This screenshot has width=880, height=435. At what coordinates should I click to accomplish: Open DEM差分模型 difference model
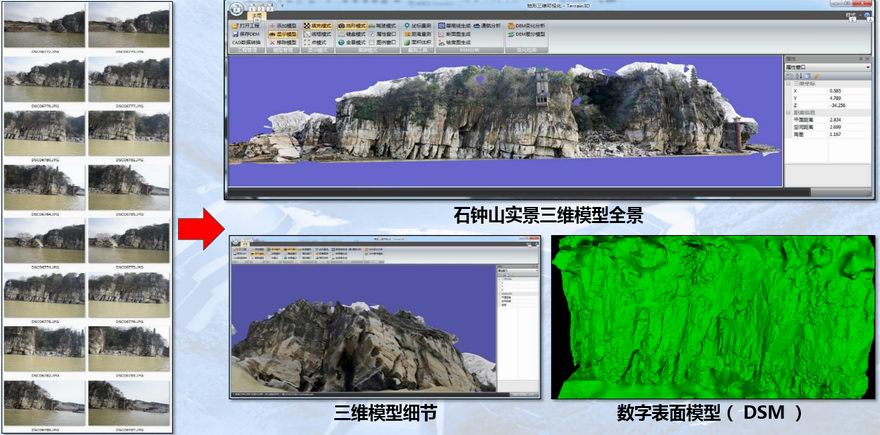click(x=526, y=34)
